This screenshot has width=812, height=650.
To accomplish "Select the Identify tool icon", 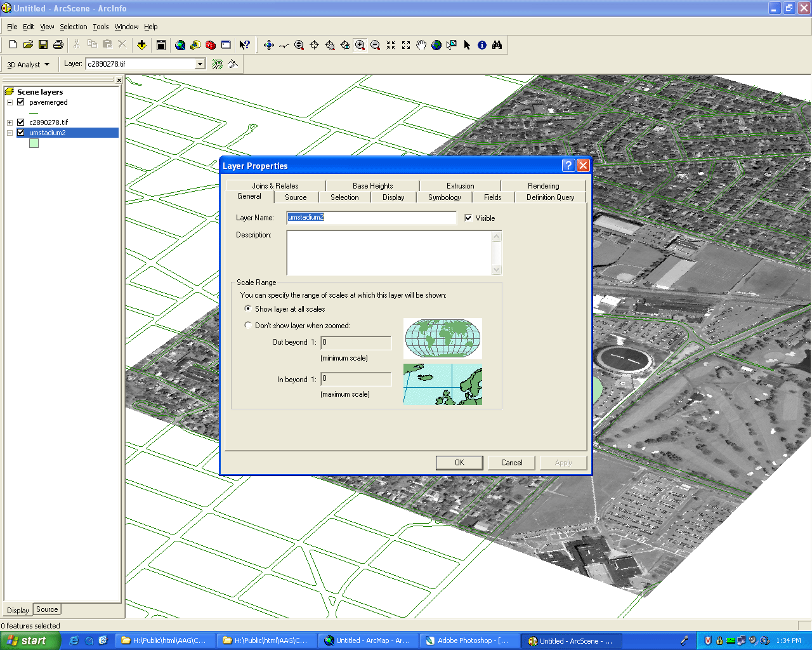I will tap(482, 45).
